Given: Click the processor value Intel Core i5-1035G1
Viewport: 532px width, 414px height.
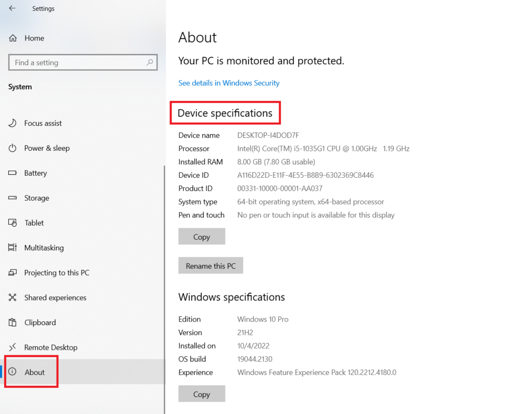Looking at the screenshot, I should tap(323, 148).
